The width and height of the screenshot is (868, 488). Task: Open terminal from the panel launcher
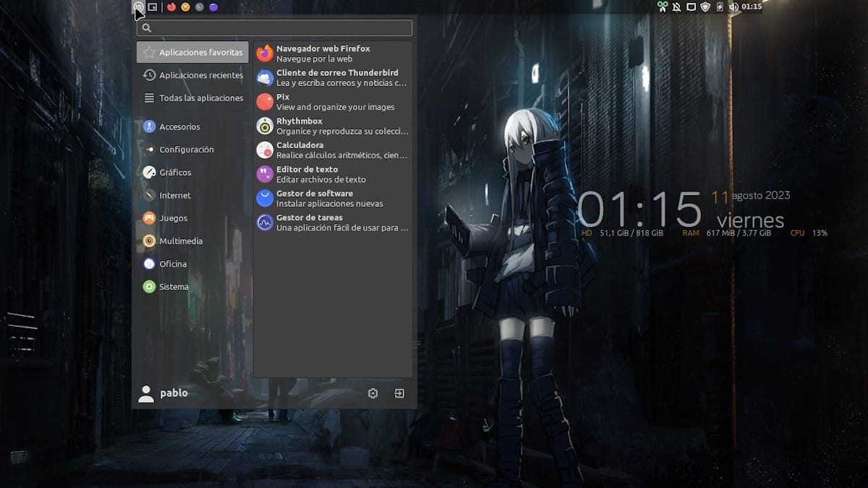pyautogui.click(x=199, y=7)
